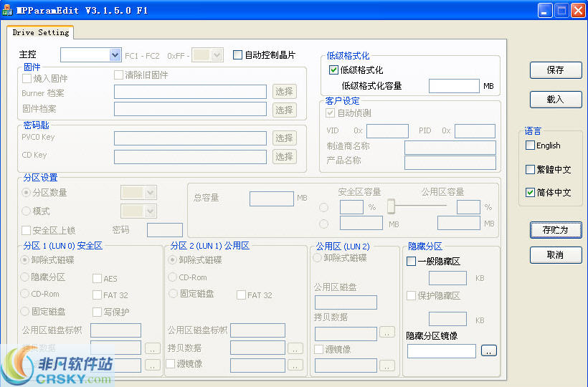Expand the 模式 dropdown

pyautogui.click(x=150, y=211)
